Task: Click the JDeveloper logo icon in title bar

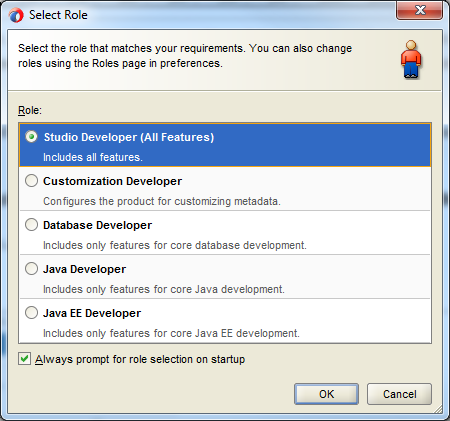Action: coord(16,15)
